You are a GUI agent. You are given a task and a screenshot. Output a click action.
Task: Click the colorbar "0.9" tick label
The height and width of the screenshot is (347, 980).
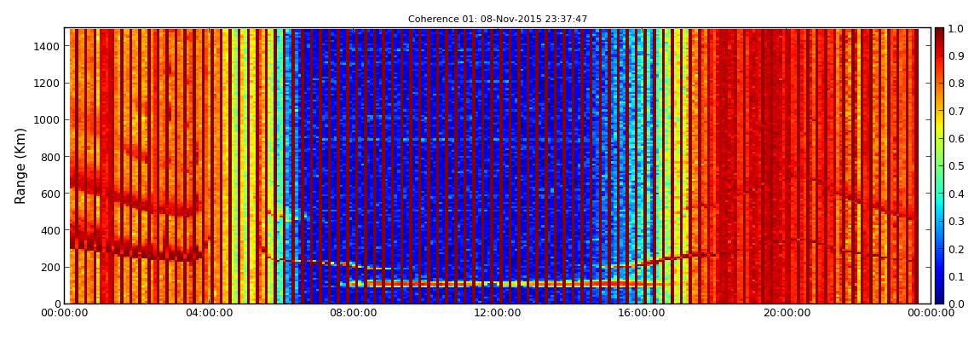point(956,56)
